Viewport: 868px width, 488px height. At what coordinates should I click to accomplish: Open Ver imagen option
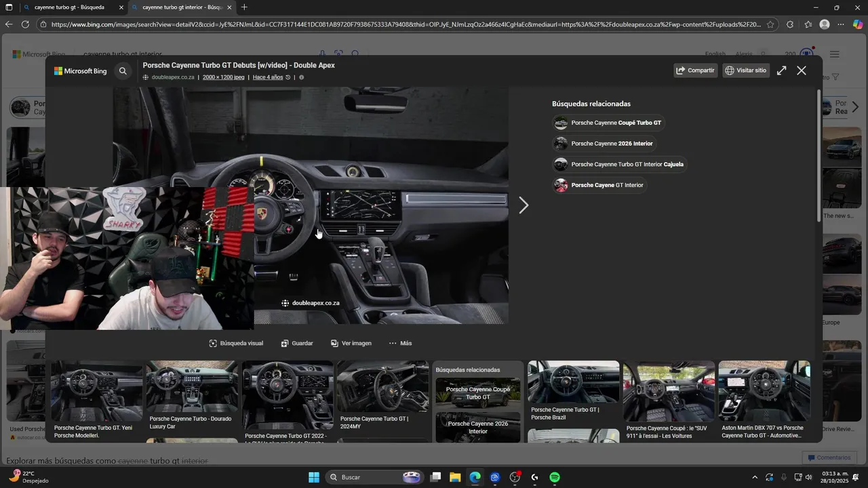(x=351, y=344)
